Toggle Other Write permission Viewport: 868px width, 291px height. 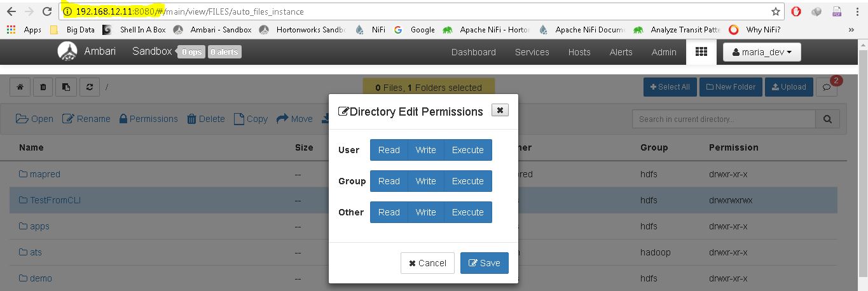tap(425, 212)
